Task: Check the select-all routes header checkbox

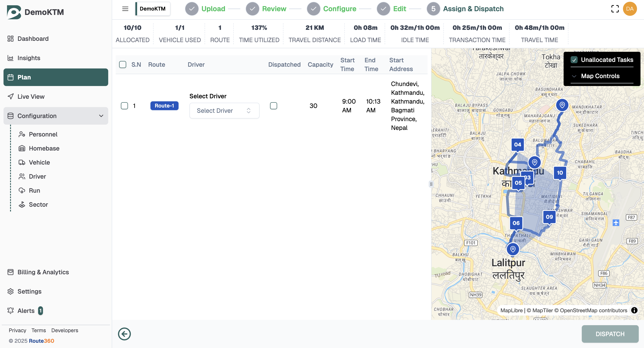Action: [x=123, y=65]
